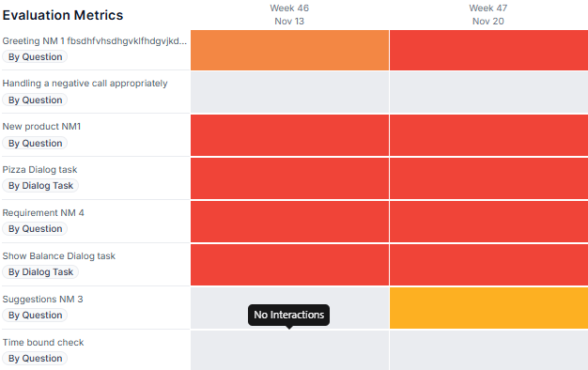Click the New product NM1 Week 46 cell
588x370 pixels.
pyautogui.click(x=289, y=135)
